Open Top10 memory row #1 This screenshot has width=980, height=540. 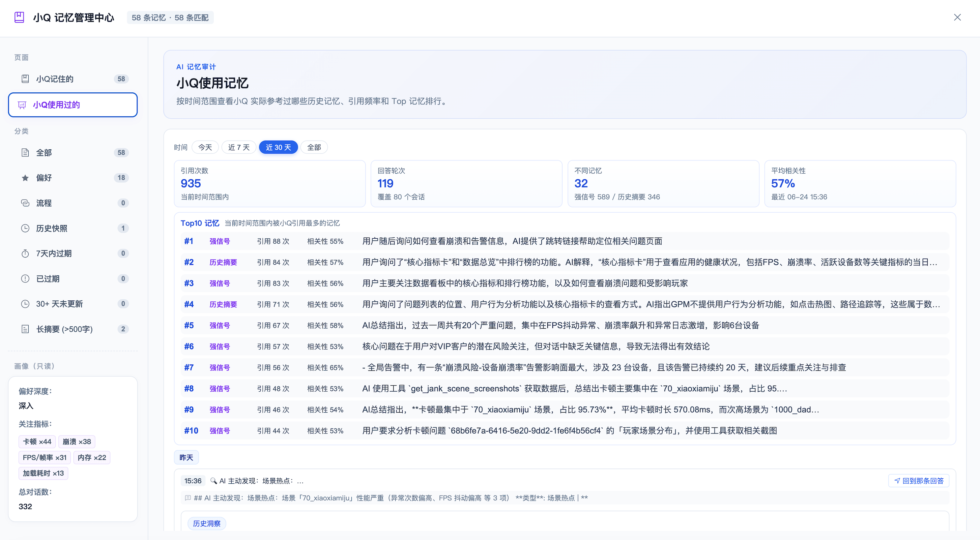point(565,241)
